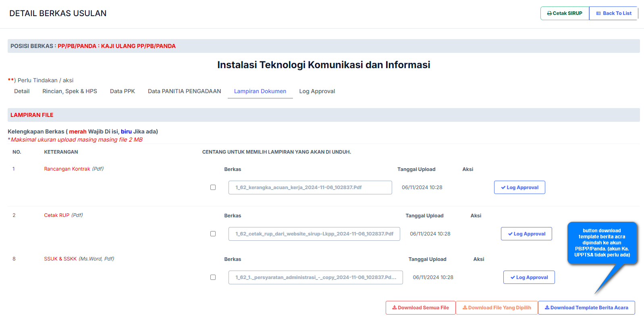Go to the Data PPK tab
Screen dimensions: 644x321
click(123, 91)
